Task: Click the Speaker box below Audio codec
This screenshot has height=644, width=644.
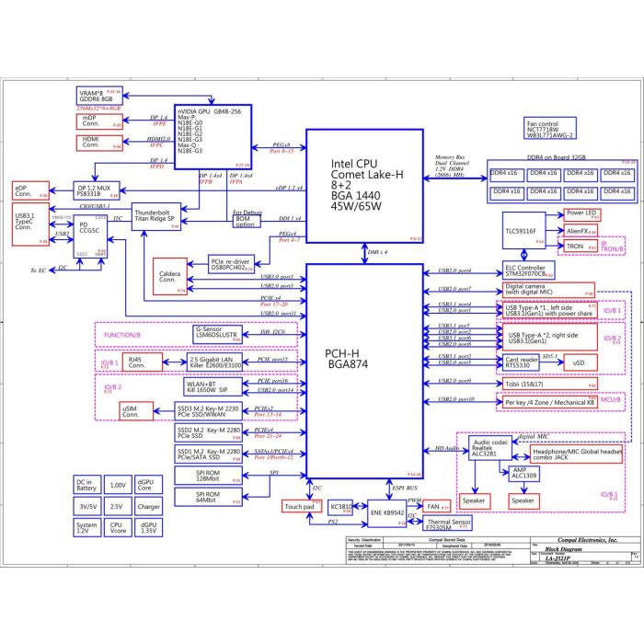Action: (475, 501)
